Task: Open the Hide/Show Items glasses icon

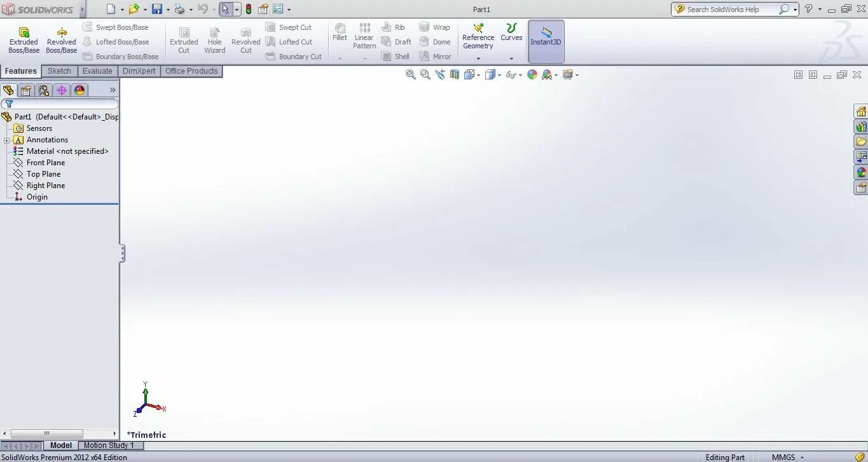Action: (x=511, y=74)
